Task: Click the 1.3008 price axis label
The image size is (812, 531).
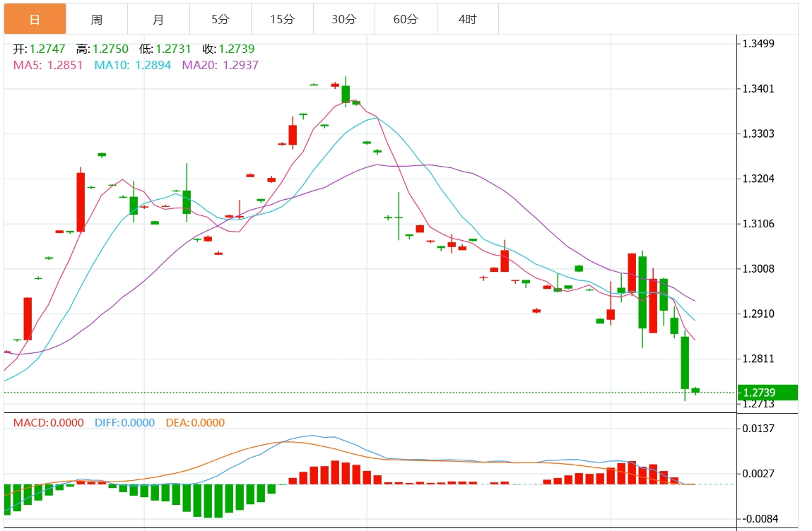Action: [759, 268]
